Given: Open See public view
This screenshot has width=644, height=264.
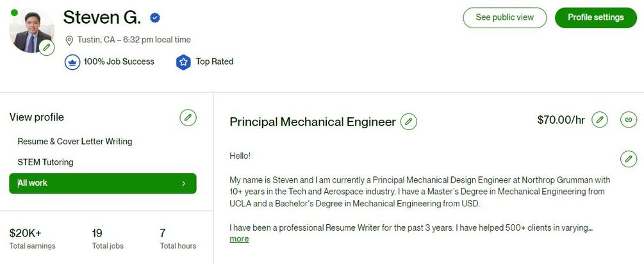Looking at the screenshot, I should [504, 17].
